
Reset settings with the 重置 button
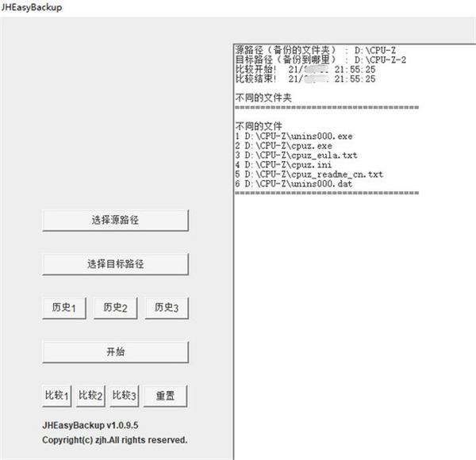pyautogui.click(x=166, y=395)
